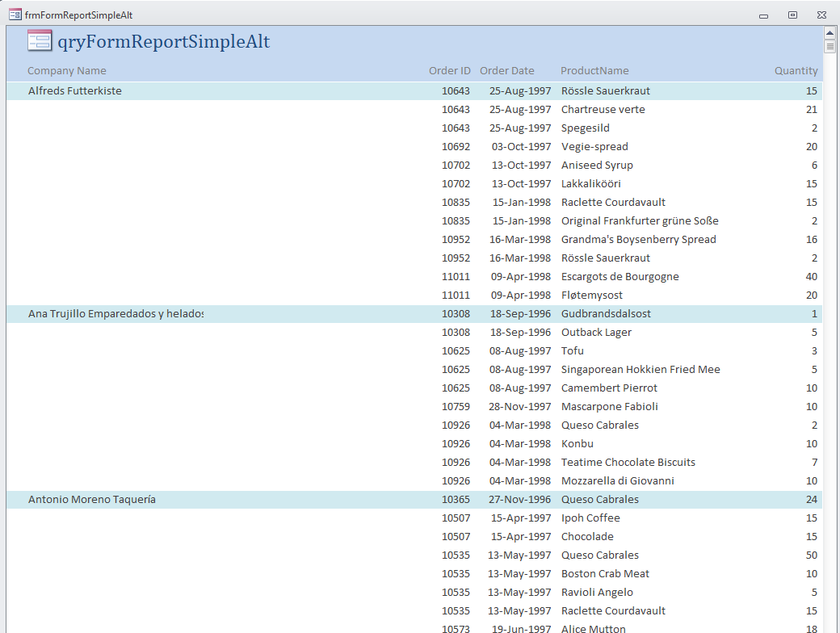This screenshot has width=840, height=633.
Task: Click order ID 10759
Action: click(456, 406)
